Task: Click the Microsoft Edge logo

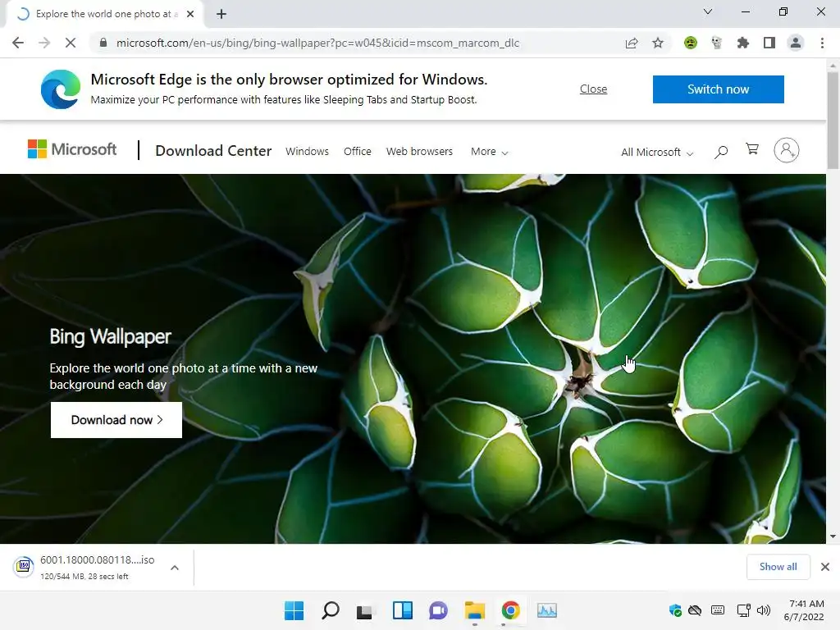Action: point(61,89)
